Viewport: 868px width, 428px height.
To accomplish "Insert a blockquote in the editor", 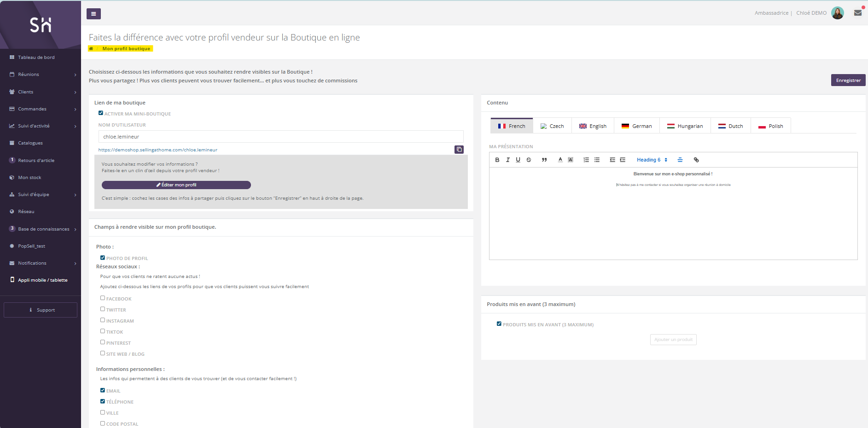I will coord(544,160).
